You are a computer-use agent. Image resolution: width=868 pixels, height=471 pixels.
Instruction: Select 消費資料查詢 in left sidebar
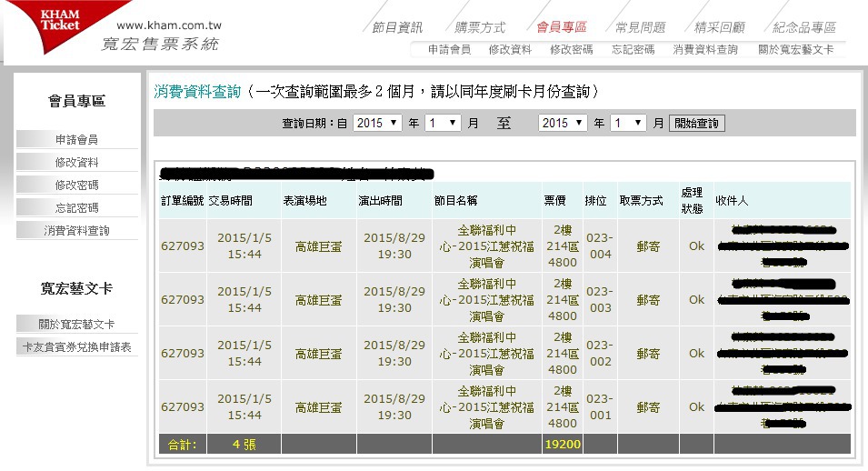[77, 231]
